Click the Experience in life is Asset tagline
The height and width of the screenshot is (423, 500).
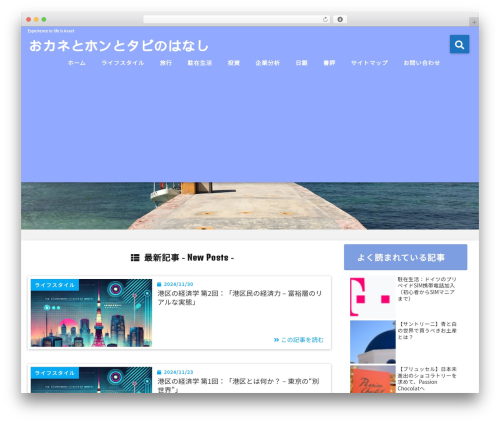[51, 31]
